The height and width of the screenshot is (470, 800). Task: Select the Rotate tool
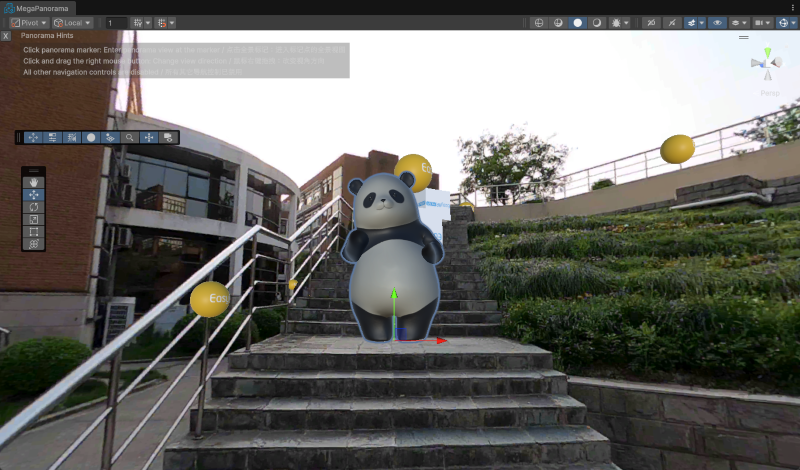(x=34, y=207)
